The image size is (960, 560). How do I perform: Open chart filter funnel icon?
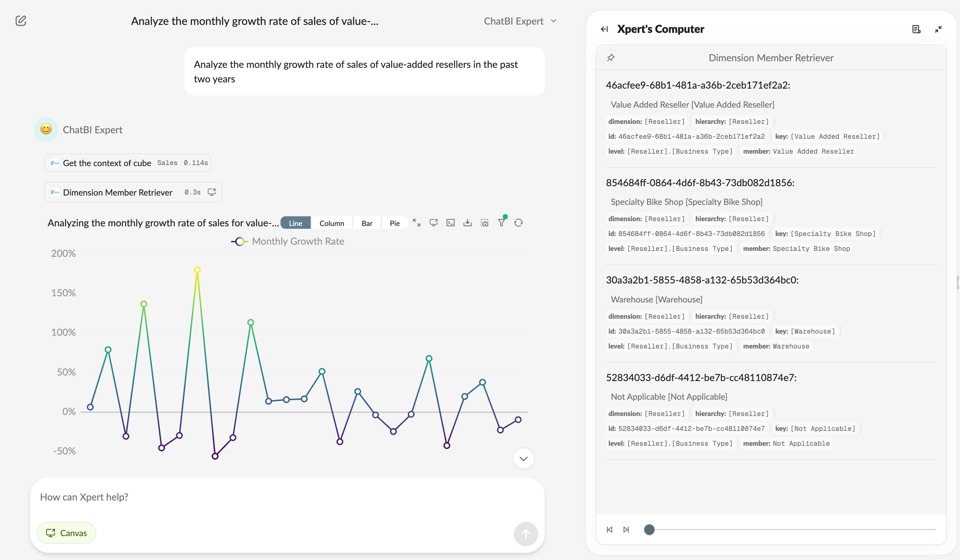(501, 223)
